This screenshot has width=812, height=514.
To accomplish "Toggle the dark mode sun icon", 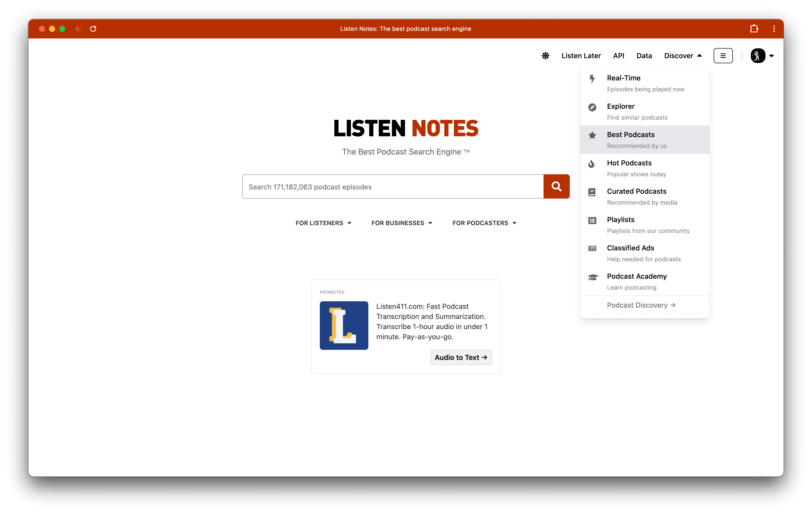I will [x=545, y=56].
